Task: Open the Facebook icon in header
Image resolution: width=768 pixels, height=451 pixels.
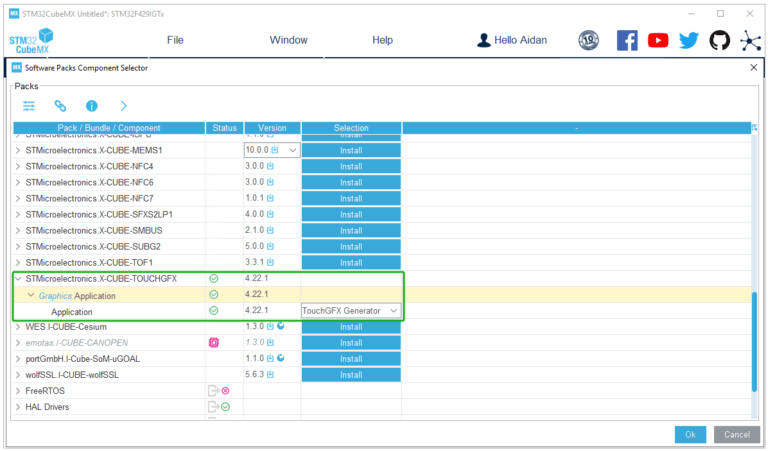Action: [627, 40]
